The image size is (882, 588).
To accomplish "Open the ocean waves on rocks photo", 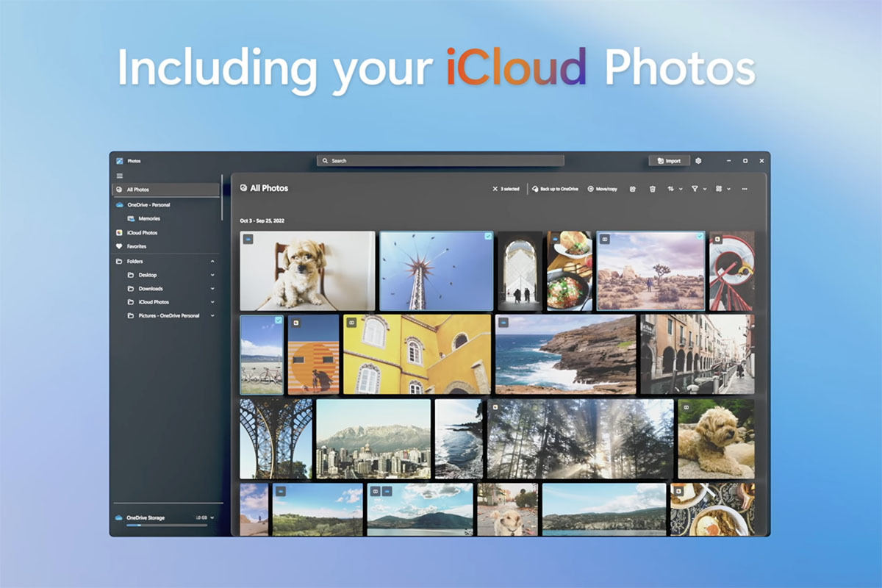I will (459, 439).
